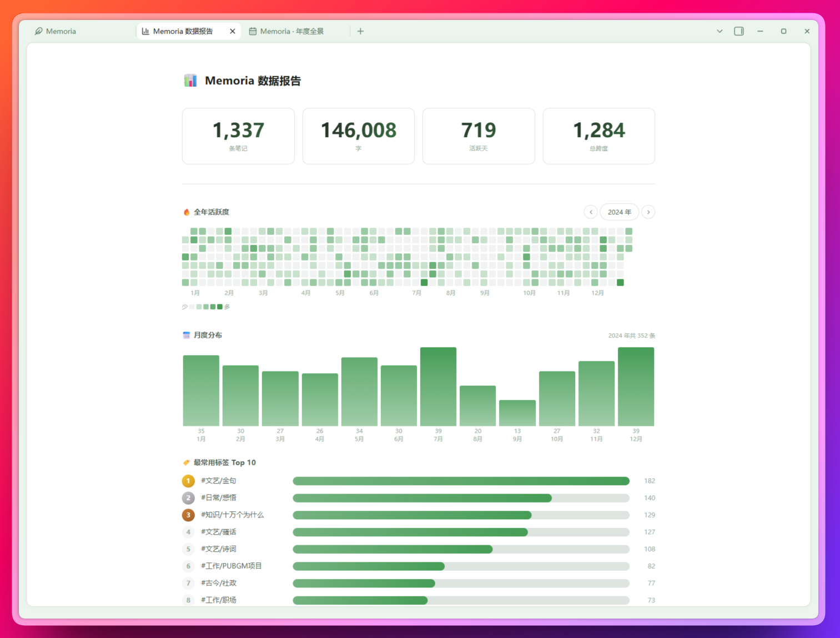Screen dimensions: 840x638
Task: Click the rank 8 badge
Action: 188,600
